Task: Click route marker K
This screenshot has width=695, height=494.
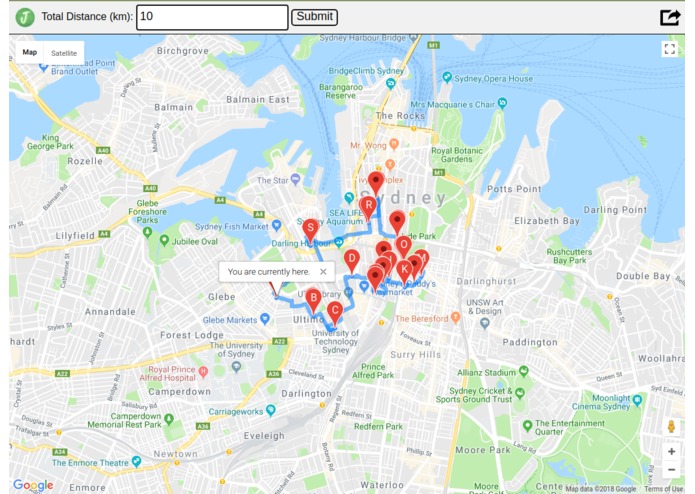Action: pyautogui.click(x=404, y=272)
